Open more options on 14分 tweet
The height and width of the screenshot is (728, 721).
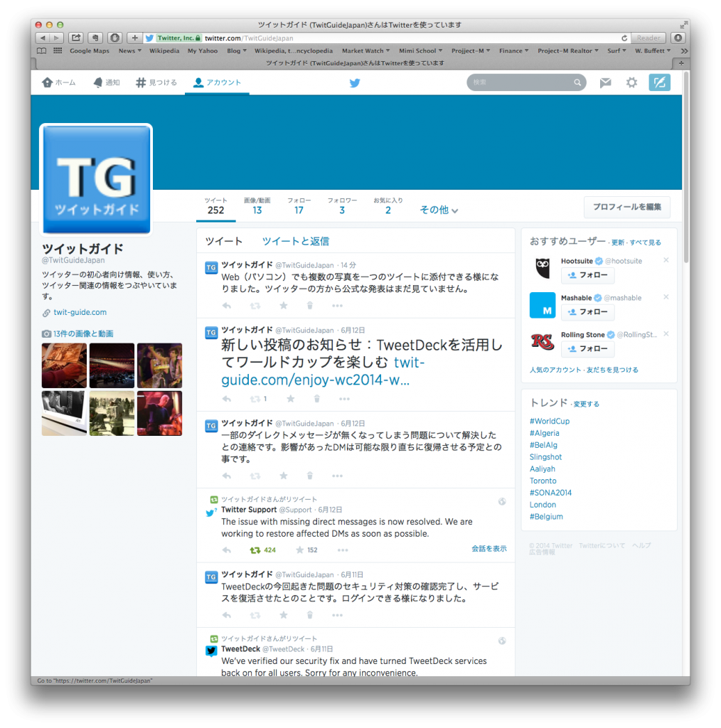pyautogui.click(x=338, y=306)
